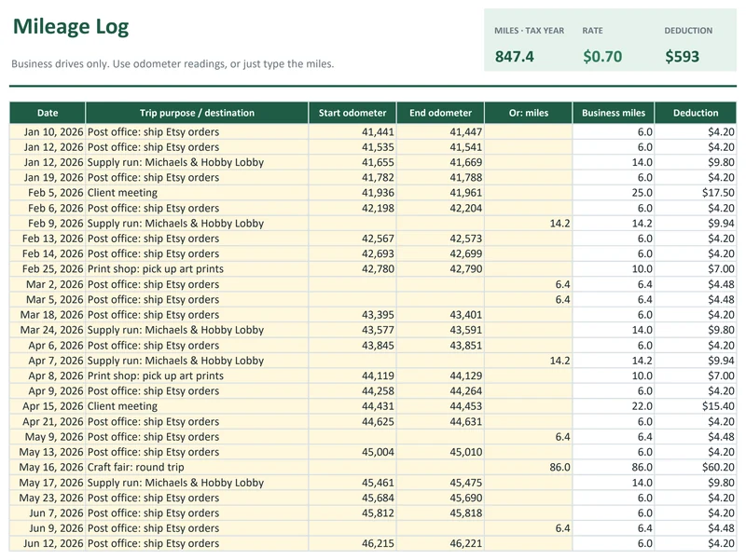The image size is (746, 560).
Task: Select Or: miles cell for Apr 7, 2026
Action: pos(529,361)
